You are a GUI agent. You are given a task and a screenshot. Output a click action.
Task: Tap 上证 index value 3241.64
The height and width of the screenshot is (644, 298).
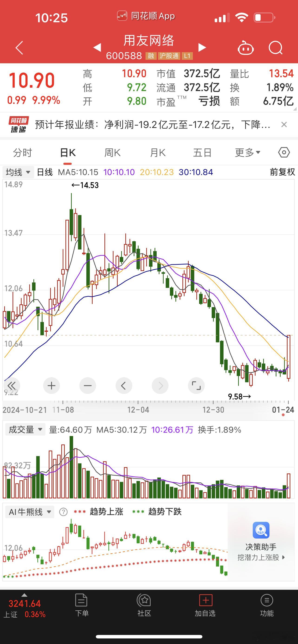(x=25, y=603)
